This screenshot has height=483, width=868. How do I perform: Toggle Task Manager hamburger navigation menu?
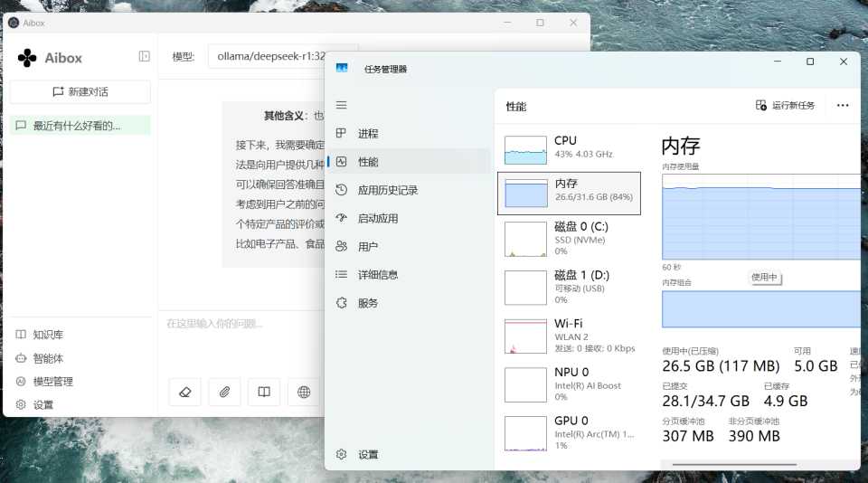point(342,105)
